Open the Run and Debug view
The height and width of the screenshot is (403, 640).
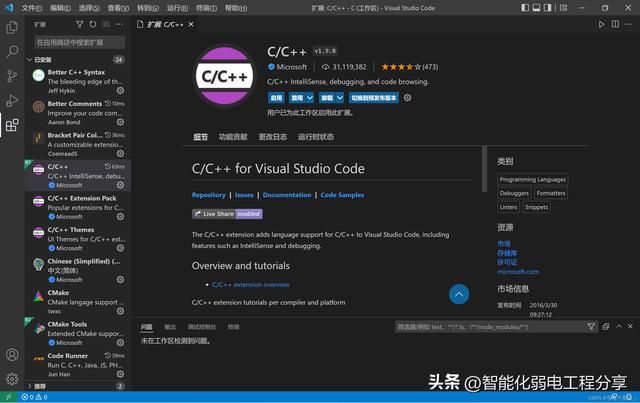coord(12,100)
